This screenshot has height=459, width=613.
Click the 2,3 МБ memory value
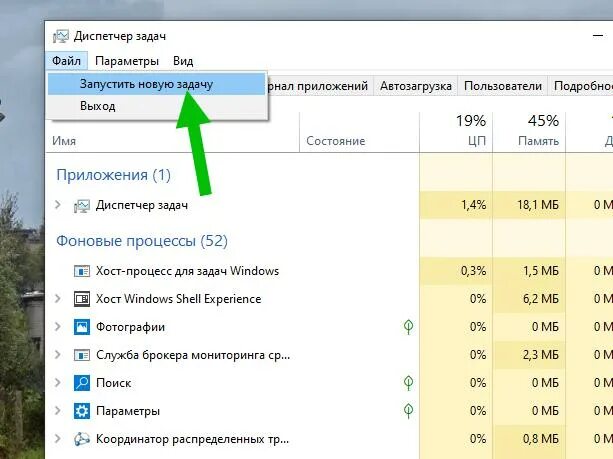coord(541,355)
